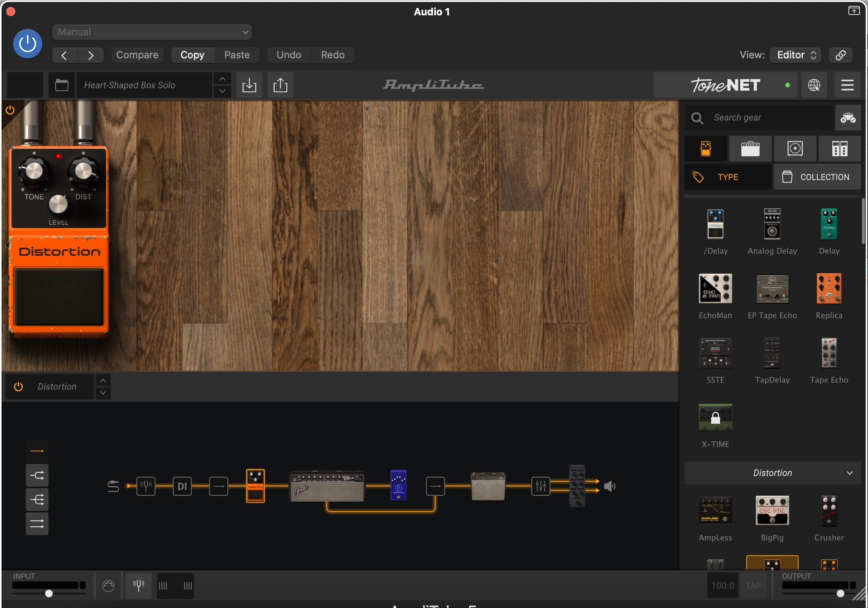Click the input cable icon in chain
This screenshot has width=868, height=608.
point(113,486)
